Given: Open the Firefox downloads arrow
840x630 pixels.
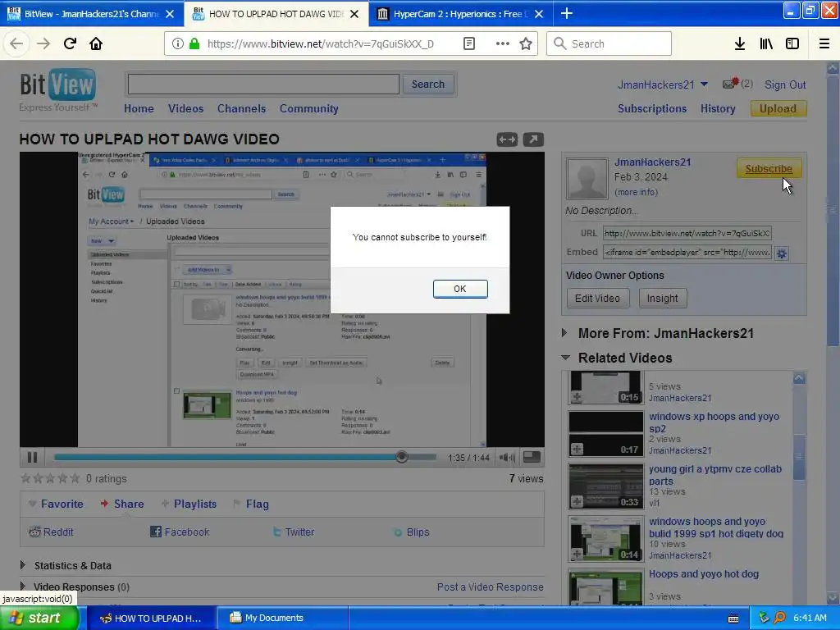Looking at the screenshot, I should pyautogui.click(x=740, y=43).
